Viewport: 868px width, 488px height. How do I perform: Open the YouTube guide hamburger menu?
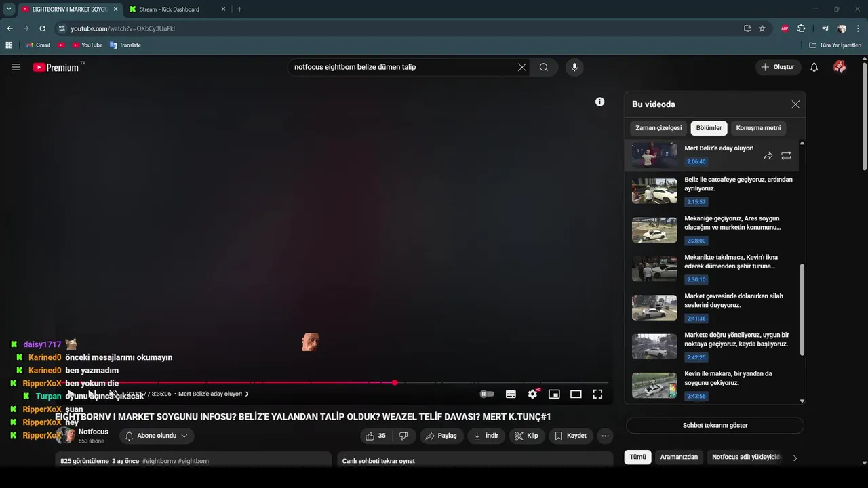(x=16, y=67)
